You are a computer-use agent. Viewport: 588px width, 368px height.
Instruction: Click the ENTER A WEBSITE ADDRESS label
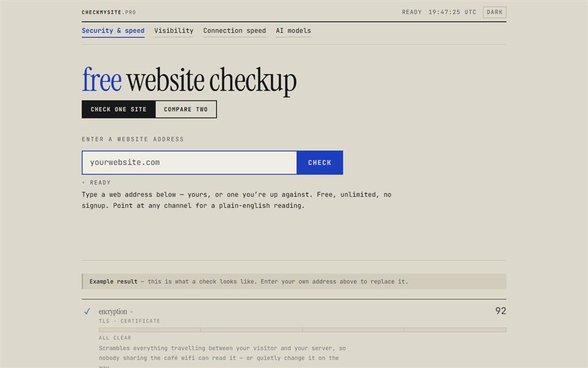[133, 139]
